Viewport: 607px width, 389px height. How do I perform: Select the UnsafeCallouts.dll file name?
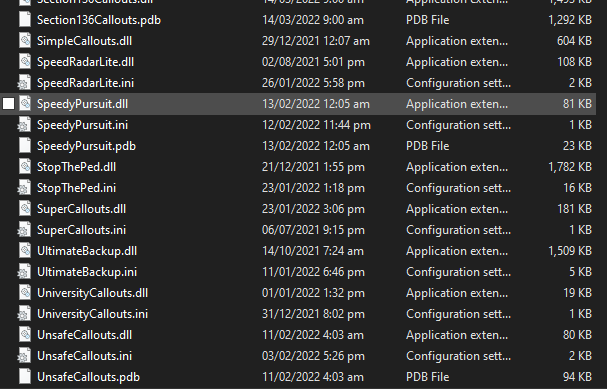[x=84, y=335]
